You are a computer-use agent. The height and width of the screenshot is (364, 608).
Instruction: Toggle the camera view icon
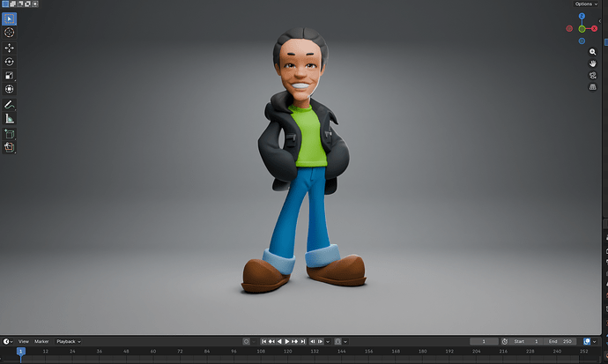pyautogui.click(x=592, y=75)
